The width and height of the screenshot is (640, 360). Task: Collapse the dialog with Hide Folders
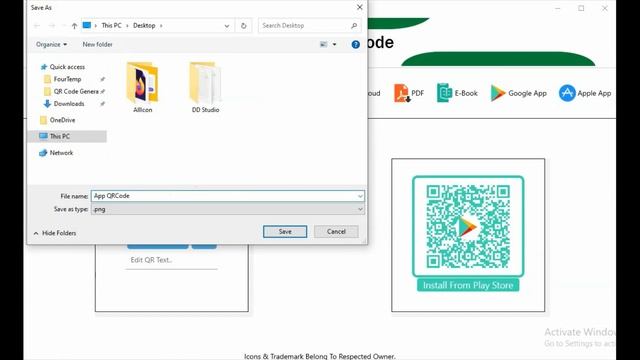click(x=55, y=233)
